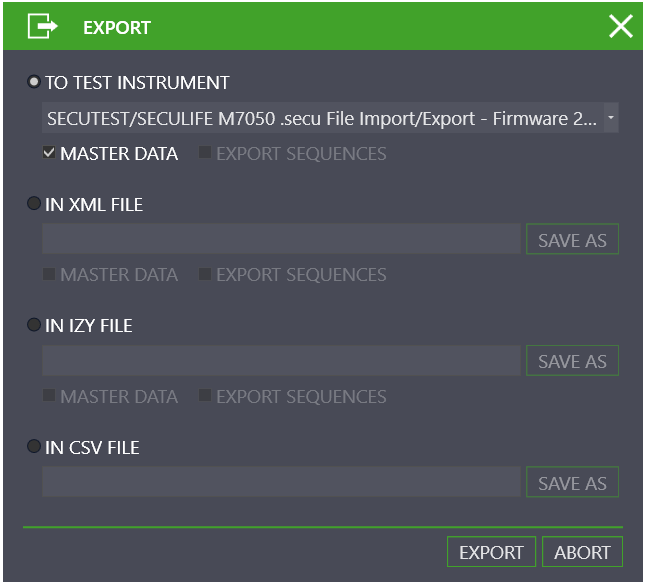Viewport: 645px width, 584px height.
Task: Choose the In IZY File radio option
Action: point(34,324)
